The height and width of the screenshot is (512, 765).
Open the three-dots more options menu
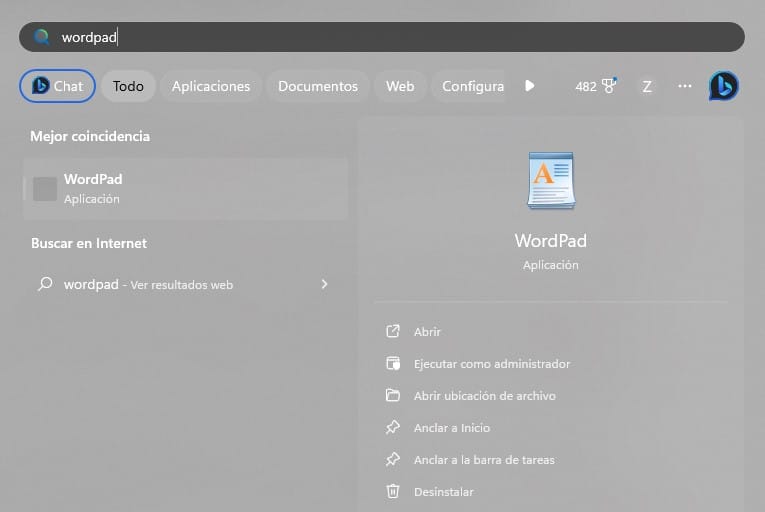685,86
